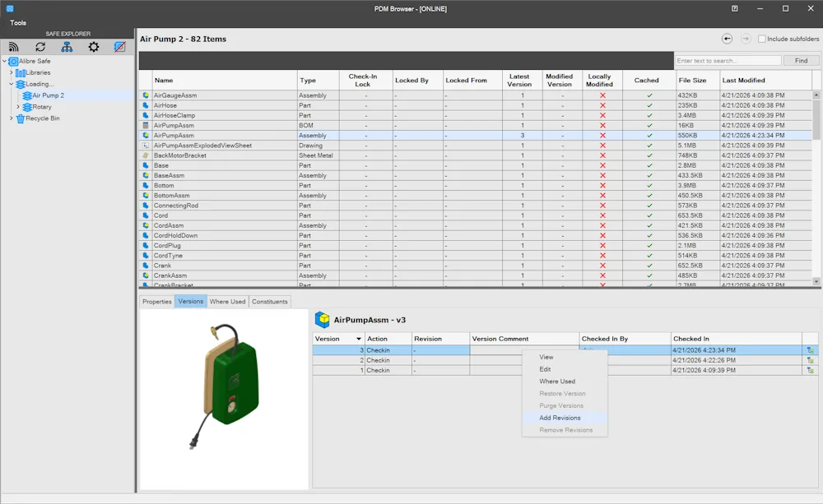The width and height of the screenshot is (823, 504).
Task: Click the broadcast signal icon in Safe Explorer
Action: point(14,47)
